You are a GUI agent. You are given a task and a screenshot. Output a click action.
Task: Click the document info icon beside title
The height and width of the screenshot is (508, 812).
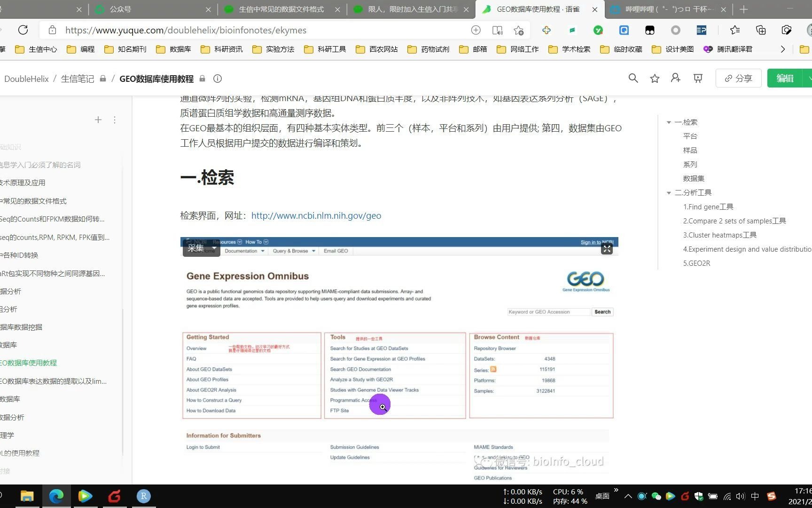coord(217,79)
